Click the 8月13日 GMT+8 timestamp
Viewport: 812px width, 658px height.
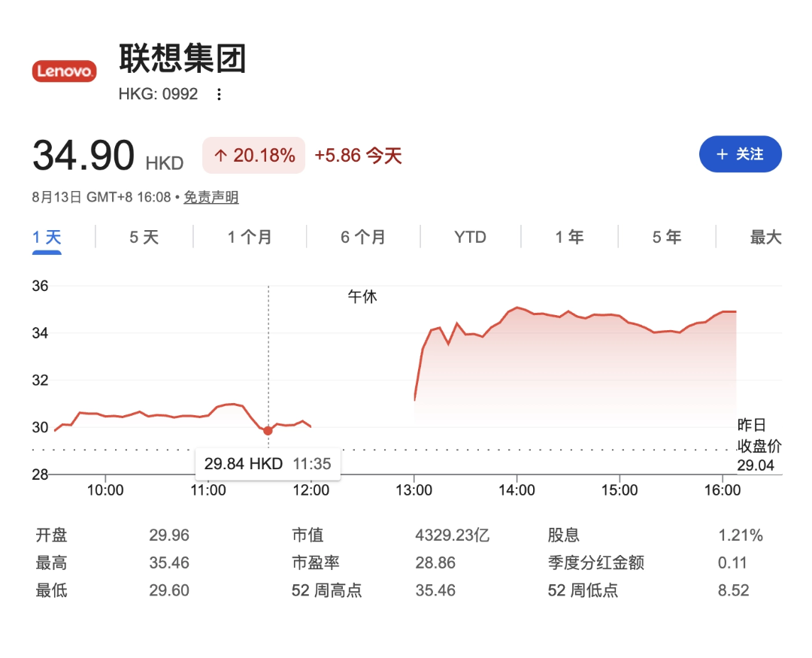(101, 197)
